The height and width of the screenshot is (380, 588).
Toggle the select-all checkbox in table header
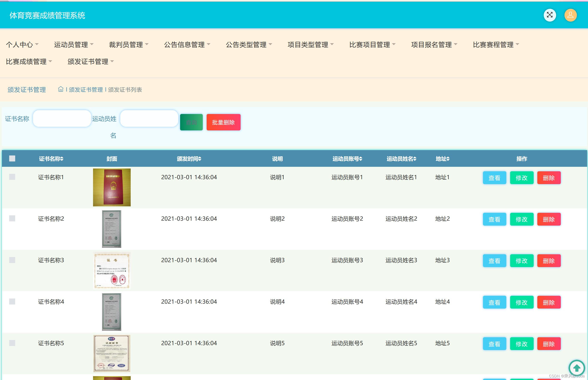click(12, 158)
